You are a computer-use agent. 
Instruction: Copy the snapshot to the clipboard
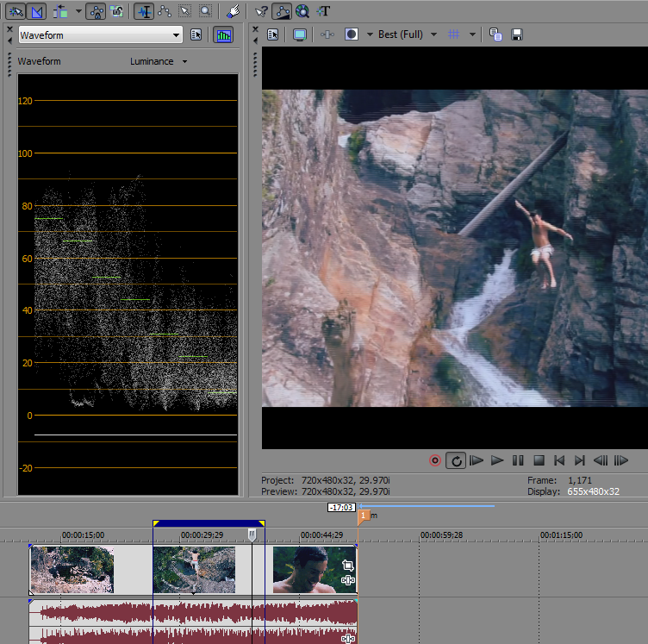(496, 34)
